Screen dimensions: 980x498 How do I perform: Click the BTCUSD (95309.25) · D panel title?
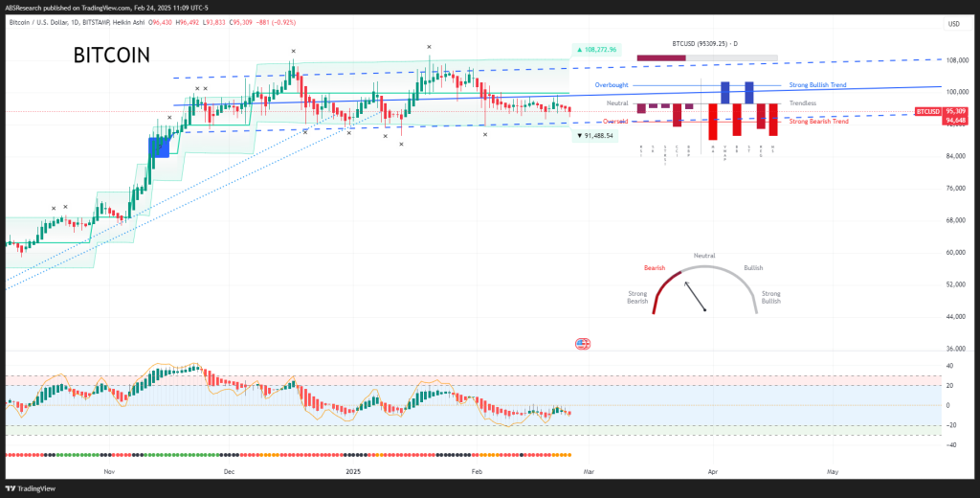click(x=704, y=44)
